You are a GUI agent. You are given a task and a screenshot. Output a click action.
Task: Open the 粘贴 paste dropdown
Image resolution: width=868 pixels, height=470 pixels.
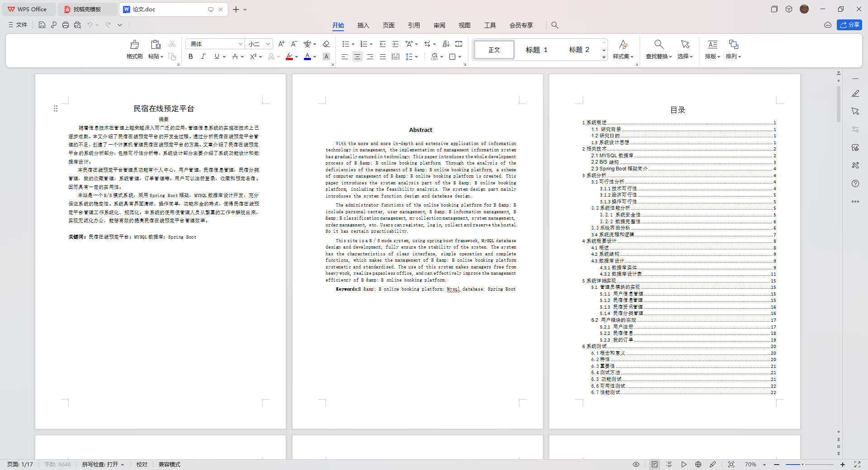coord(156,56)
